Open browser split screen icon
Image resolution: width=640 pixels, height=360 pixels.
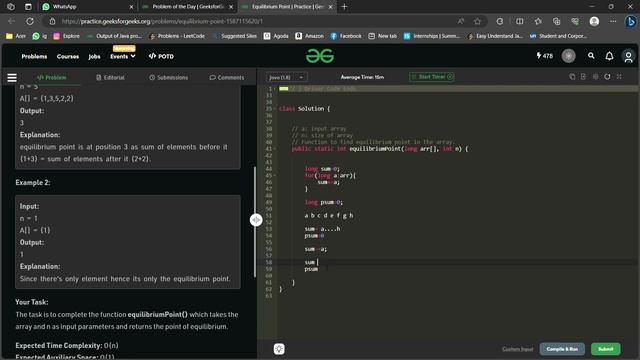[x=519, y=21]
